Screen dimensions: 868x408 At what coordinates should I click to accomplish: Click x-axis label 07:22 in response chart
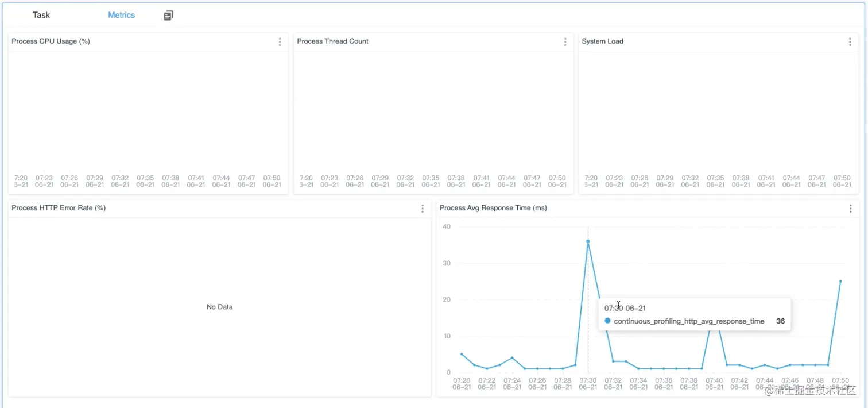[487, 384]
